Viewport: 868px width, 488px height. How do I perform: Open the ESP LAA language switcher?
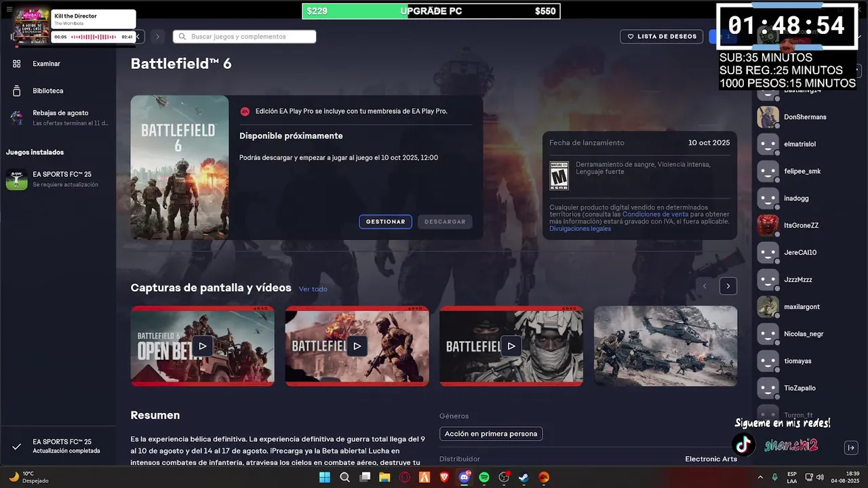point(792,477)
